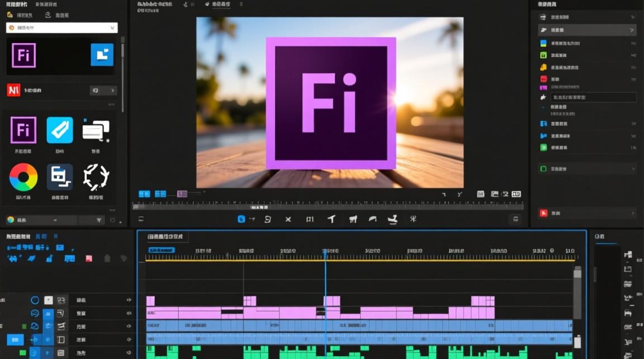The width and height of the screenshot is (644, 359).
Task: Select the small Fi thumbnail in the top preview box
Action: (23, 55)
